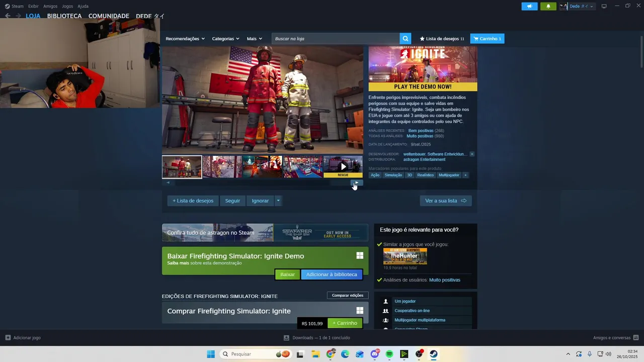The width and height of the screenshot is (644, 362).
Task: Expand developer list plus button
Action: pyautogui.click(x=472, y=154)
